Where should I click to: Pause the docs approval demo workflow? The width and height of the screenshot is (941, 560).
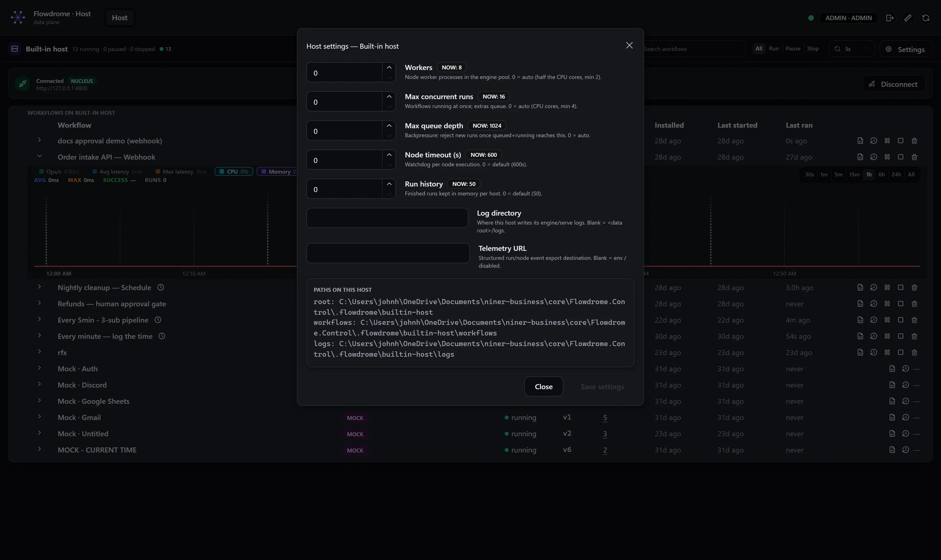tap(887, 141)
